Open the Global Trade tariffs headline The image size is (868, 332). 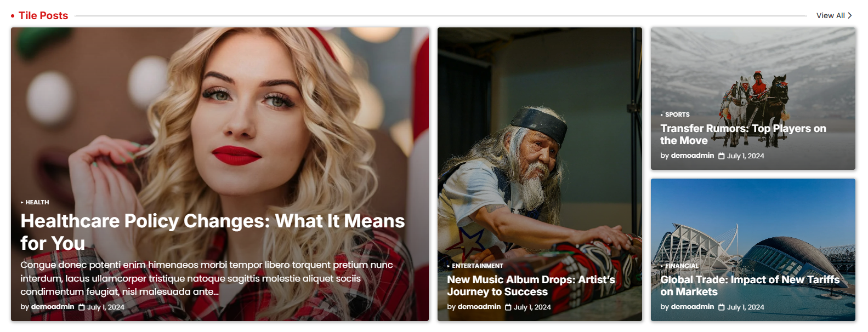(x=750, y=285)
